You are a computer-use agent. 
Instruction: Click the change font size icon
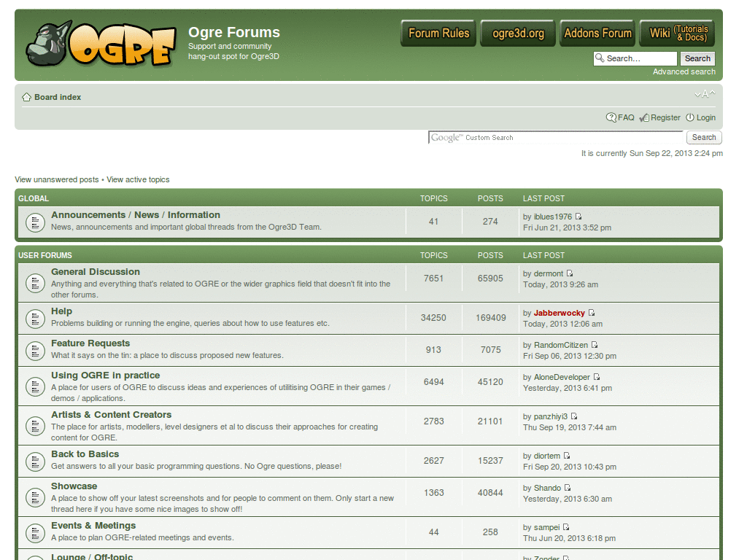[x=705, y=94]
